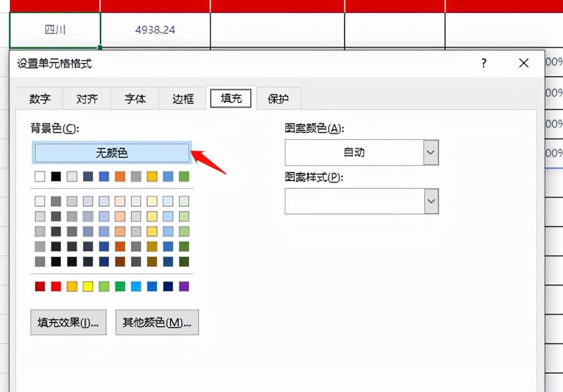Open the 对齐 (Alignment) tab
563x392 pixels.
(86, 99)
